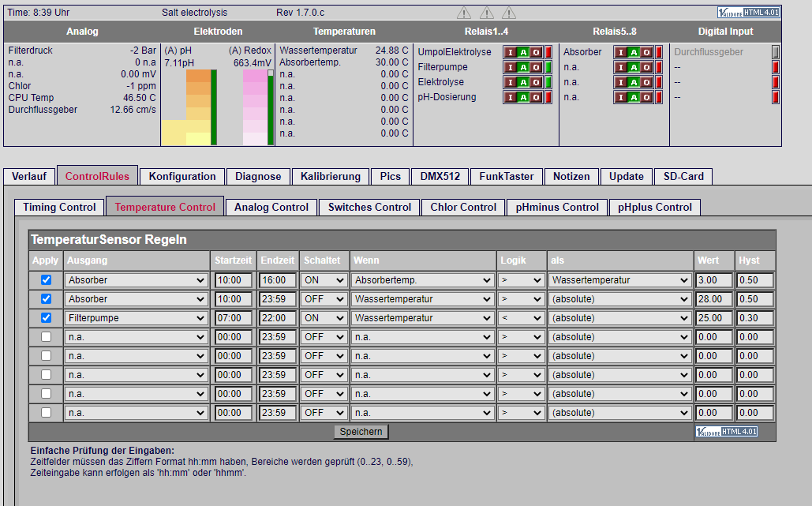Turn Elektrolyse relay to O (off)
This screenshot has height=506, width=812.
point(536,82)
